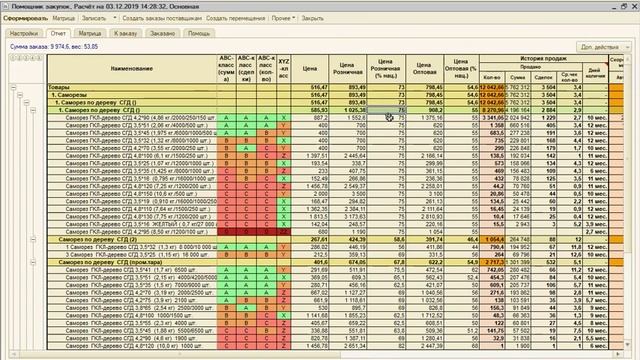Open the Прочее dropdown menu
The image size is (640, 360).
click(284, 18)
